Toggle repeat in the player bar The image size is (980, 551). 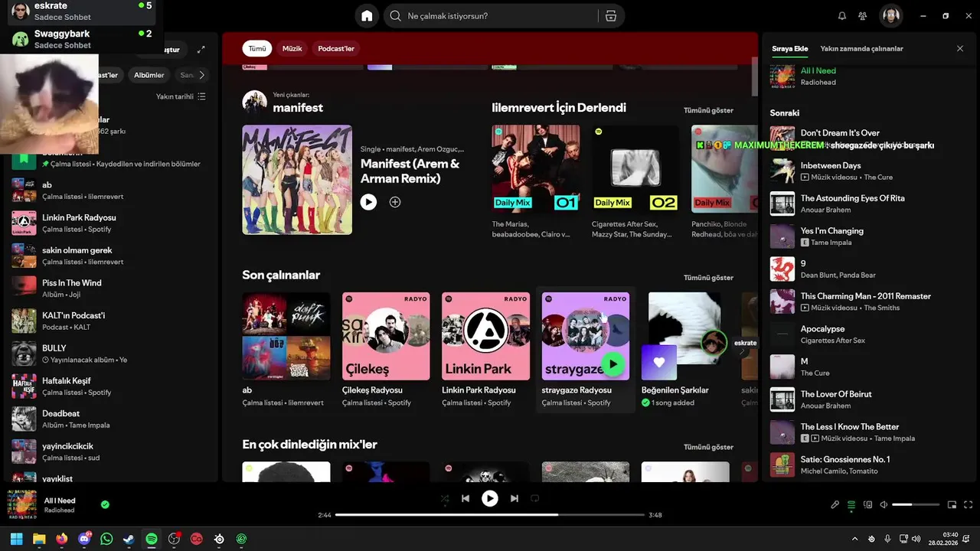click(x=535, y=498)
